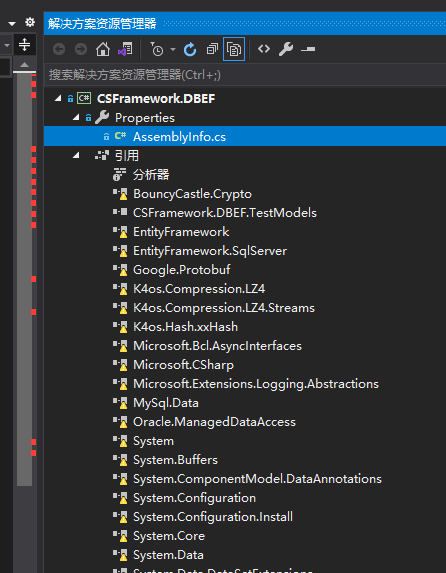Select System.Core reference
The height and width of the screenshot is (573, 446).
(169, 536)
